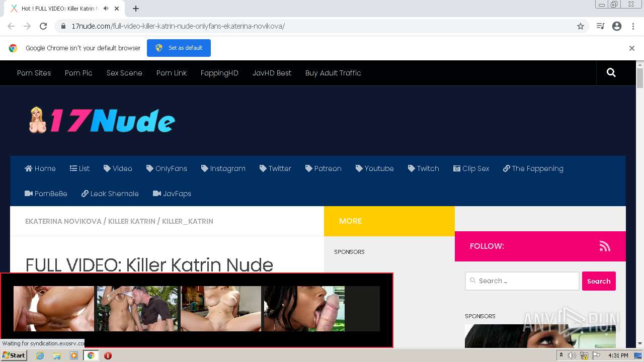Open Buy Adult Traffic in top menu
Image resolution: width=644 pixels, height=362 pixels.
point(333,73)
